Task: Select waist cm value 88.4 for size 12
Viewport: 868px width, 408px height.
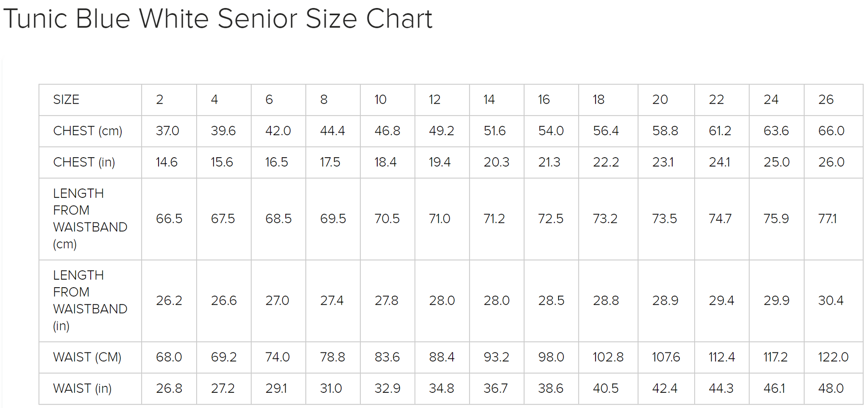Action: pos(442,357)
